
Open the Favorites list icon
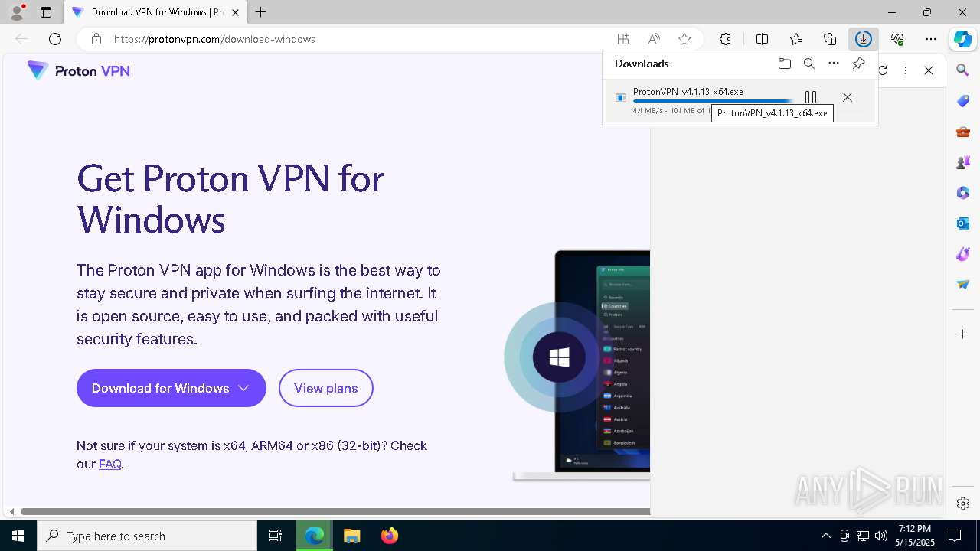click(796, 39)
